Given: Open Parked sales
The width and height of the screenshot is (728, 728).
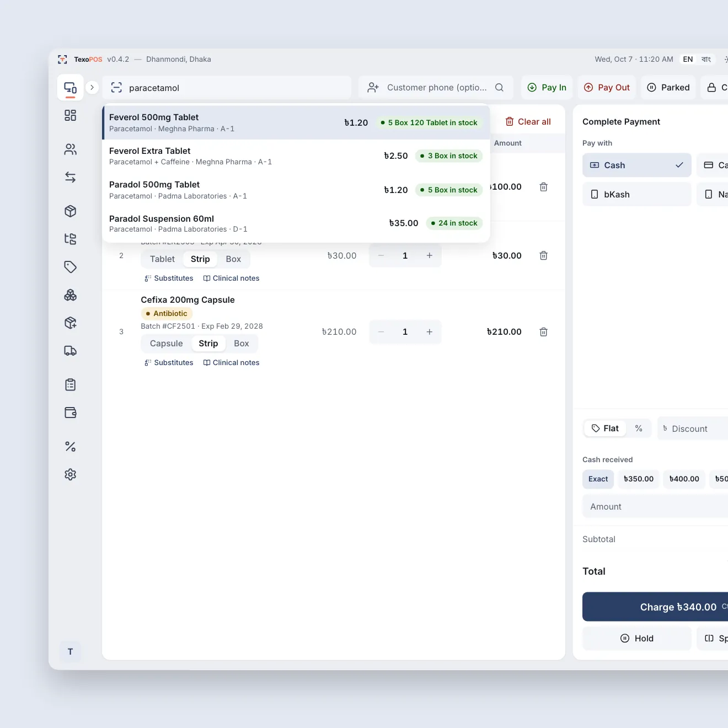Looking at the screenshot, I should 668,87.
